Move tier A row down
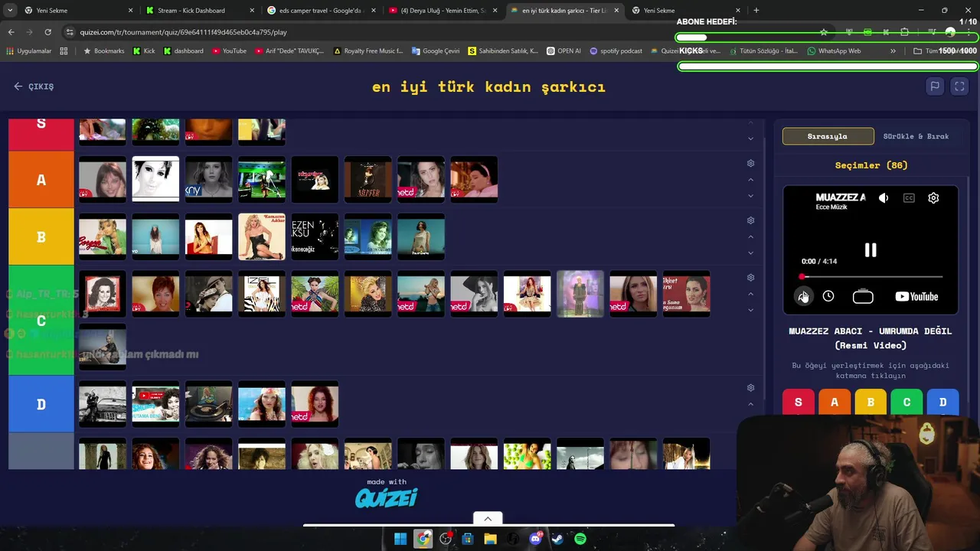The image size is (980, 551). coord(750,196)
